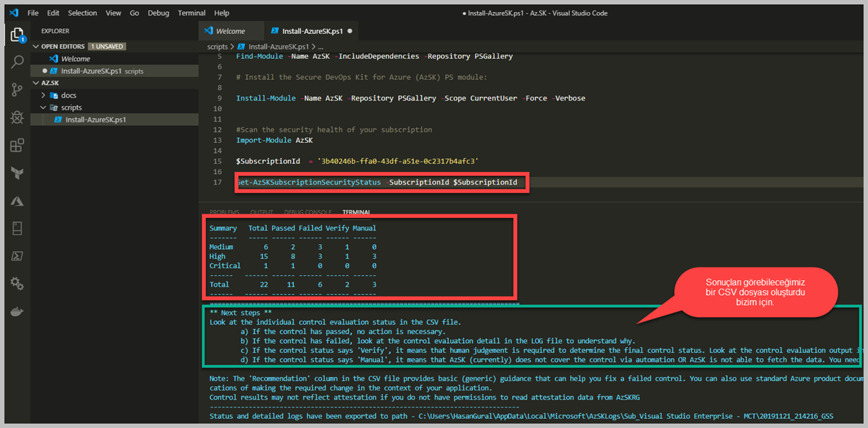The height and width of the screenshot is (428, 868).
Task: Click the 'High' row in terminal summary
Action: click(x=292, y=256)
